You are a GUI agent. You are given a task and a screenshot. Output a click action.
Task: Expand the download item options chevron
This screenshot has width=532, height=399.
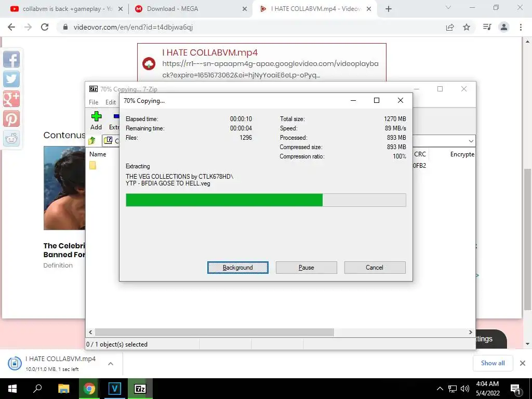pos(111,363)
